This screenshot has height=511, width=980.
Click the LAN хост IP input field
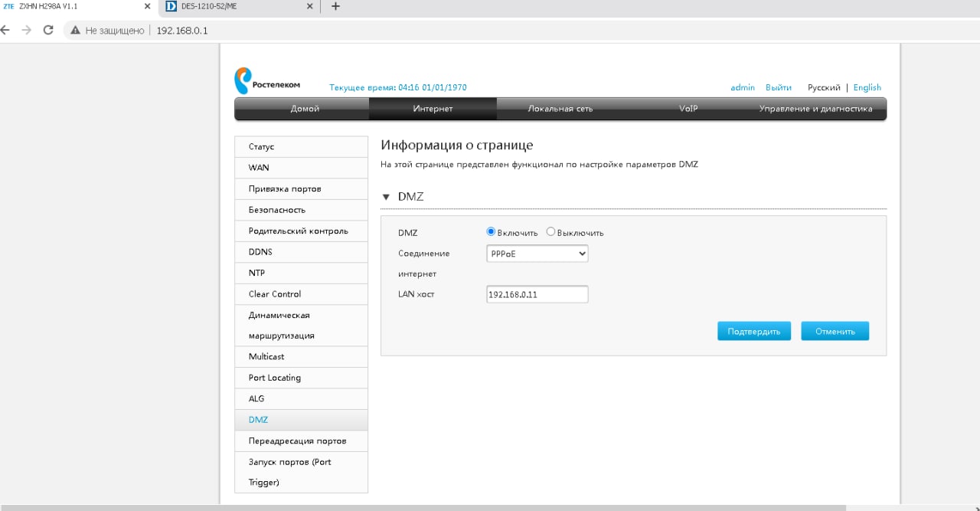click(537, 294)
